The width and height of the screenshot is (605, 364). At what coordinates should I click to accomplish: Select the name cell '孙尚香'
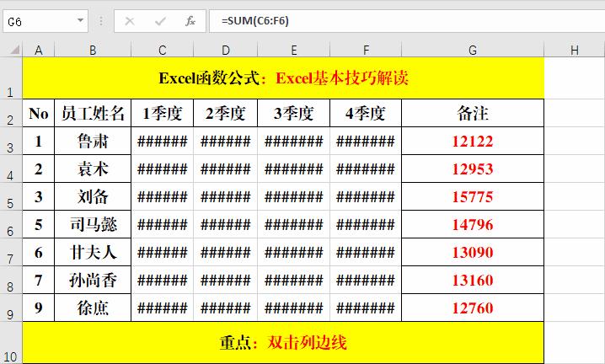click(x=93, y=280)
